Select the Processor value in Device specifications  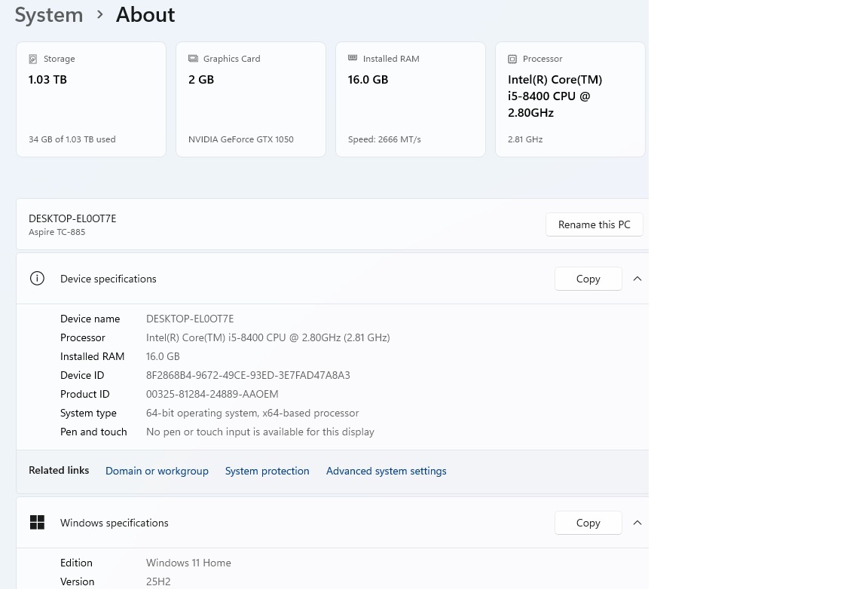268,337
